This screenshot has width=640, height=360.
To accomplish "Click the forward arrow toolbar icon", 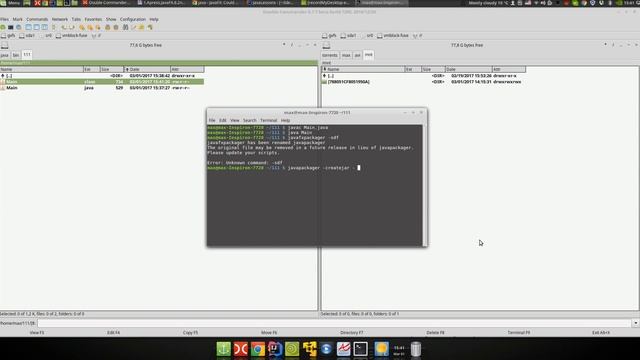I will pyautogui.click(x=72, y=27).
